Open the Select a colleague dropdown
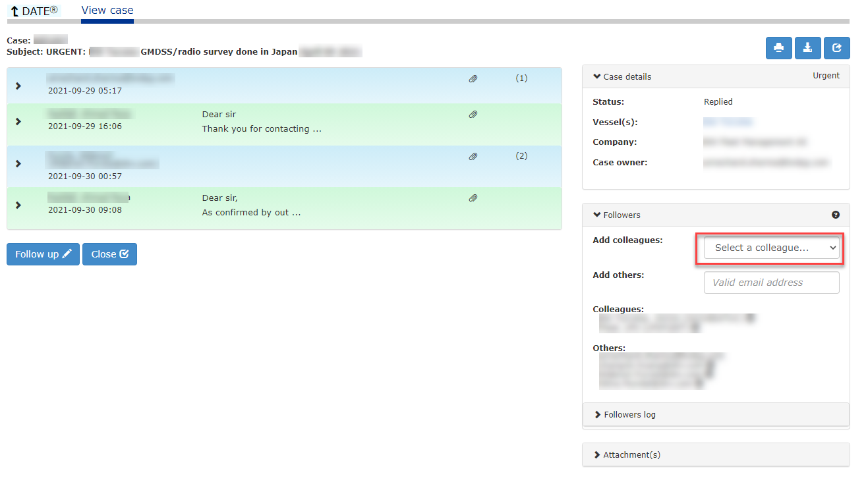 [x=771, y=248]
